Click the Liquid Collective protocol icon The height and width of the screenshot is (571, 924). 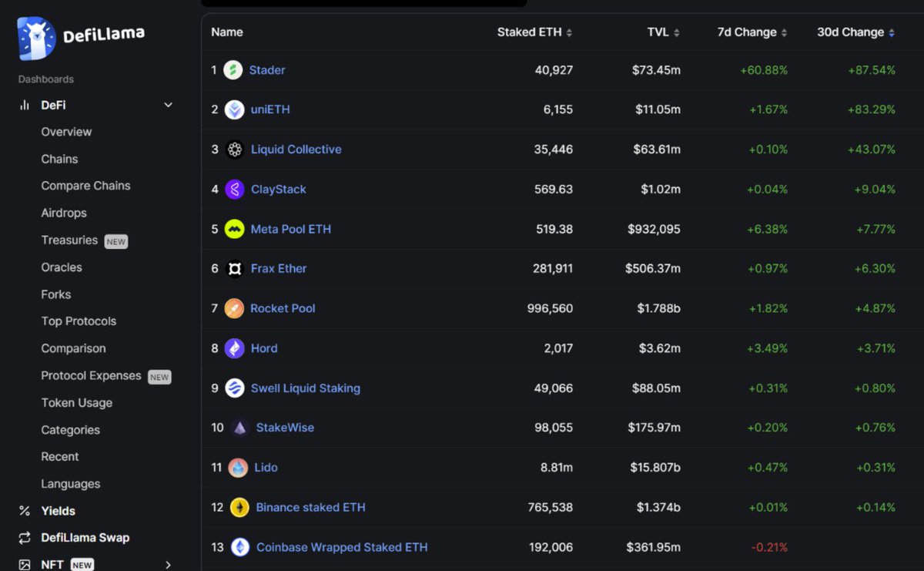235,149
